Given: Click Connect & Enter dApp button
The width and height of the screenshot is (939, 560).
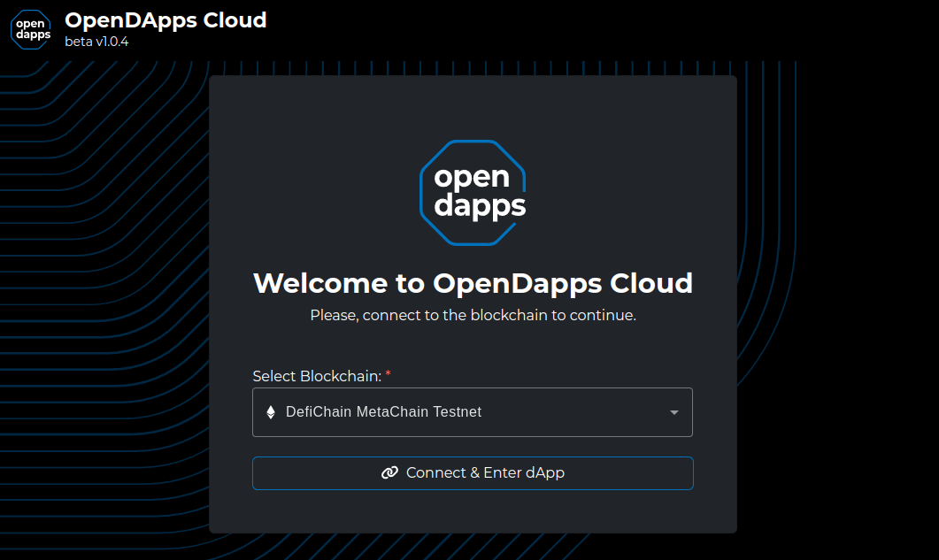Looking at the screenshot, I should click(473, 473).
